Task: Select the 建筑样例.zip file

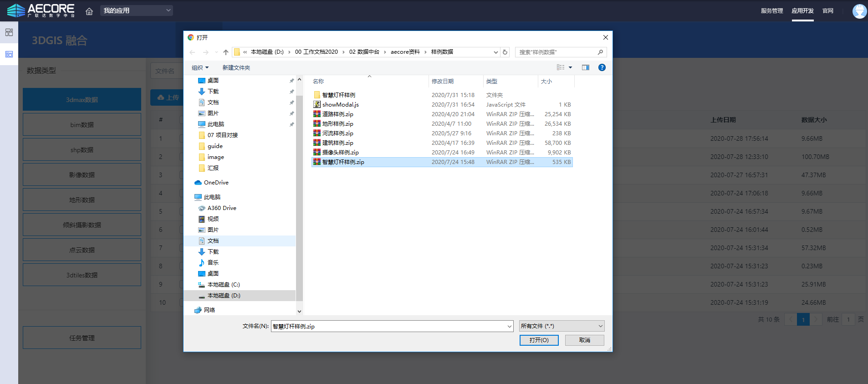Action: point(337,143)
